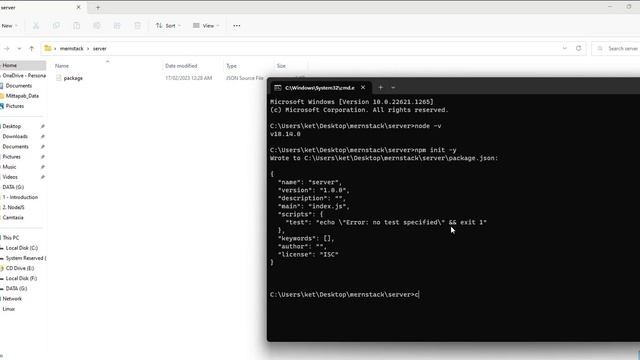The width and height of the screenshot is (640, 360).
Task: Select This PC in navigation pane
Action: tap(11, 238)
